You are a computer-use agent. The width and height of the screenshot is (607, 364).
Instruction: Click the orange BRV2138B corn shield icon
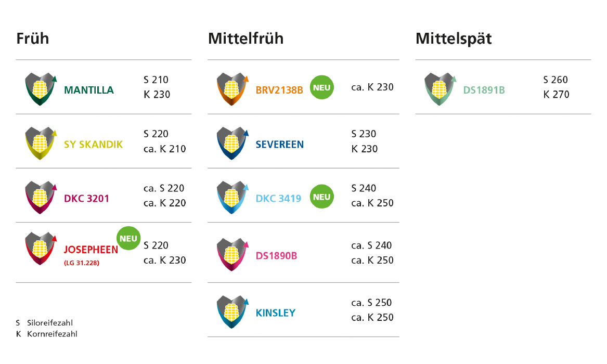click(233, 89)
